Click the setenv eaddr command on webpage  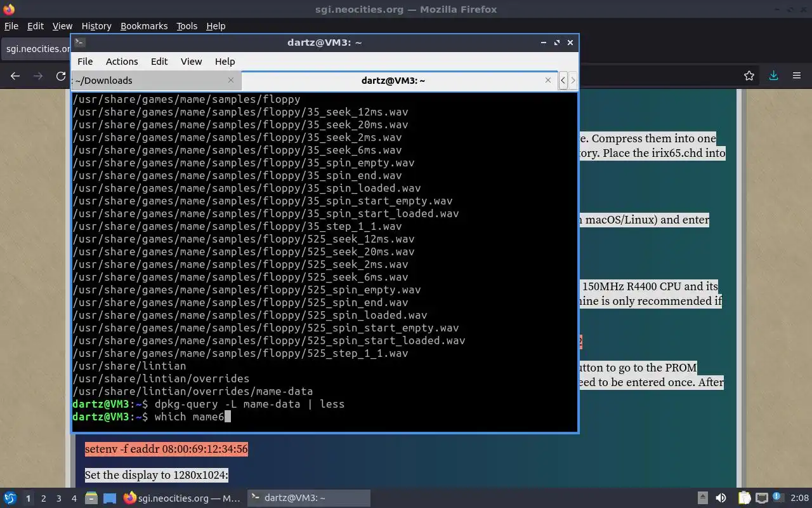(x=166, y=449)
